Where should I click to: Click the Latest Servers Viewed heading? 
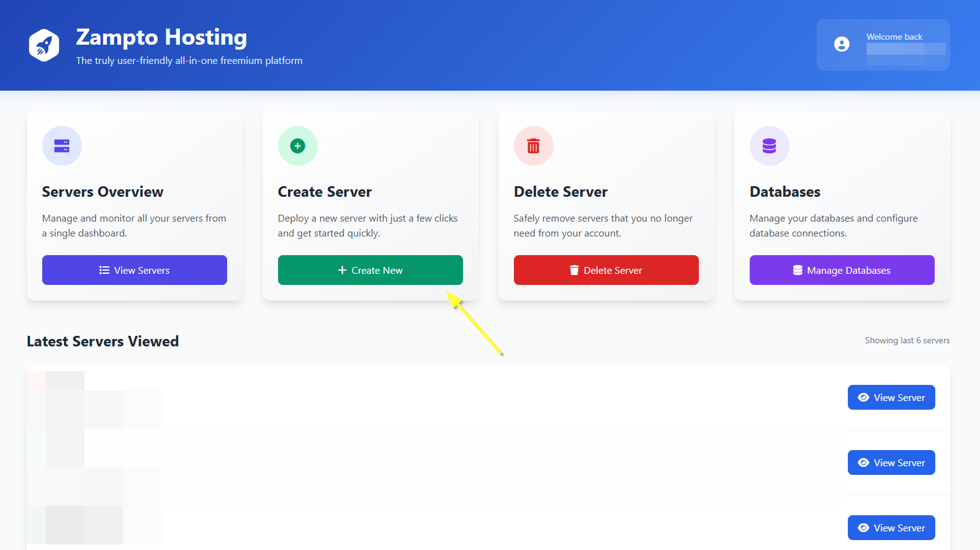coord(103,341)
